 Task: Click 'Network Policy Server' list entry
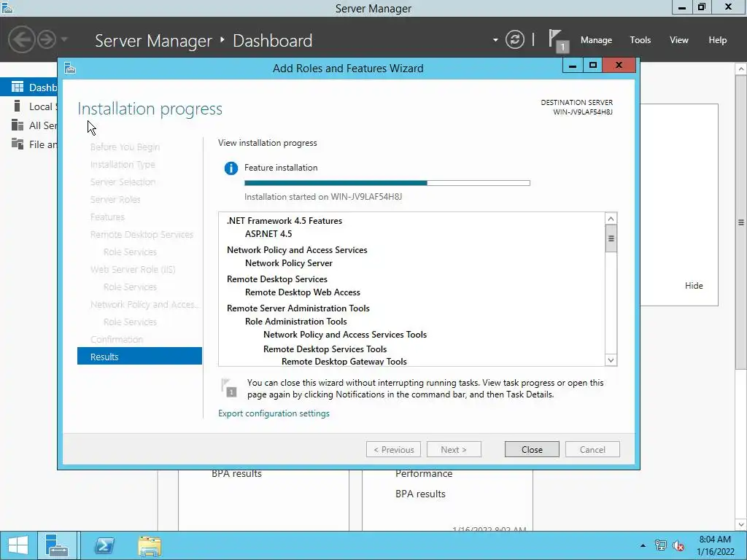(289, 262)
